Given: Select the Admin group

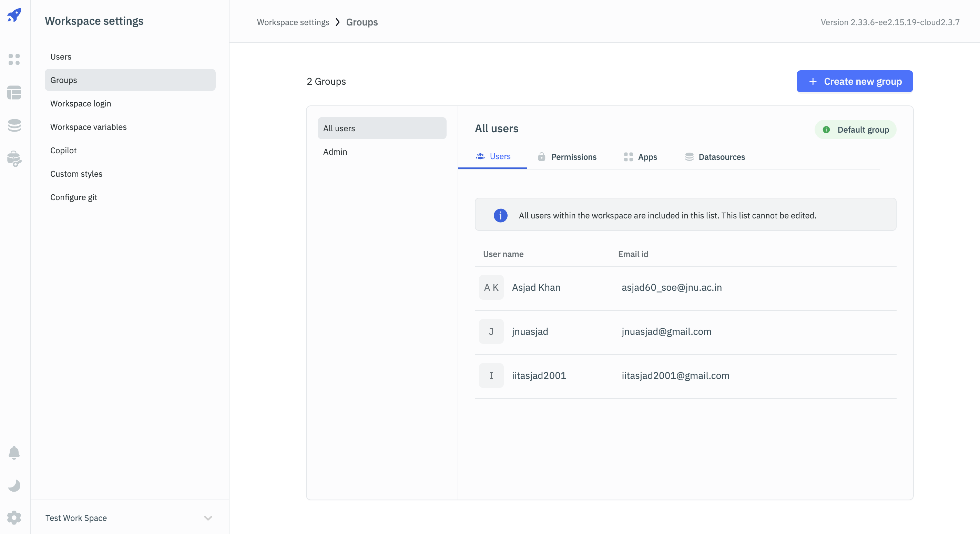Looking at the screenshot, I should [x=335, y=152].
